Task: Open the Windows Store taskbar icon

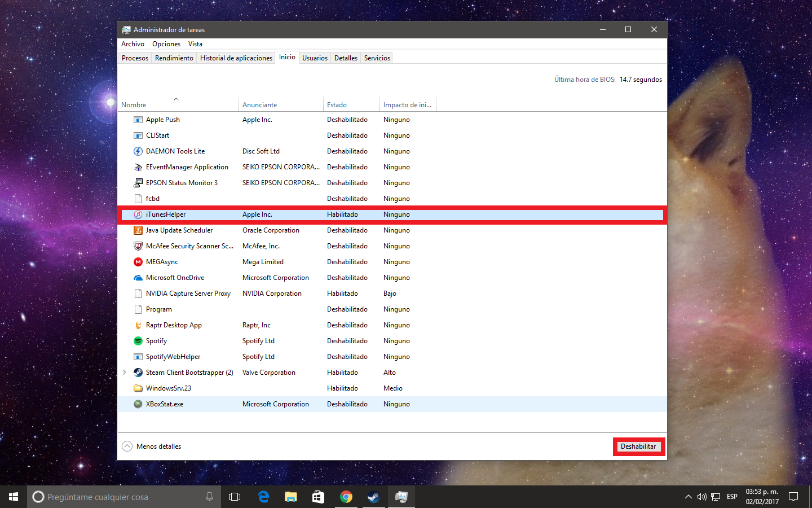Action: point(319,497)
